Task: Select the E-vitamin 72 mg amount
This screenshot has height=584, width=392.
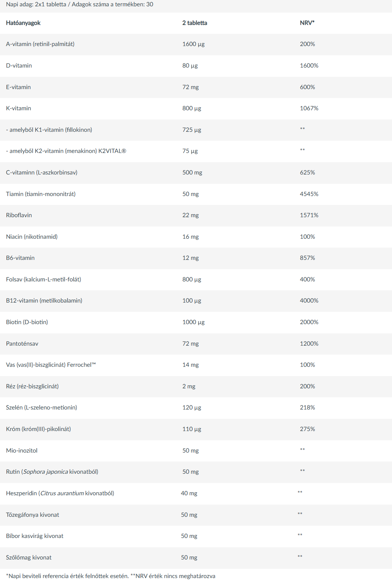Action: 190,87
